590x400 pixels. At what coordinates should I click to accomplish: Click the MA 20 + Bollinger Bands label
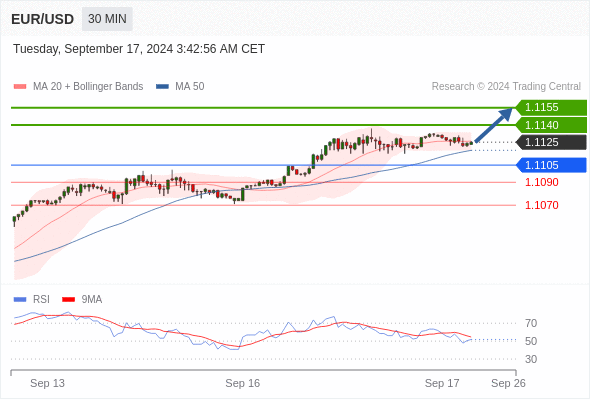click(x=88, y=87)
